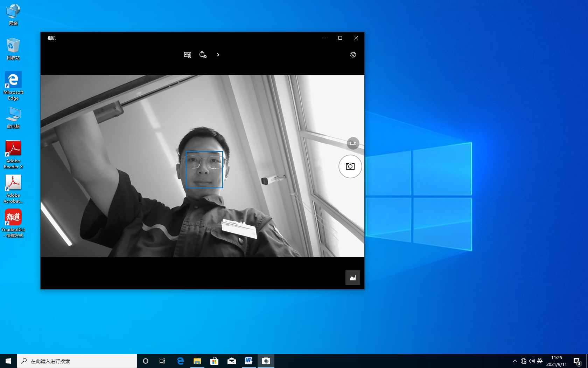The width and height of the screenshot is (588, 368).
Task: Click the face detection focus box
Action: [204, 170]
